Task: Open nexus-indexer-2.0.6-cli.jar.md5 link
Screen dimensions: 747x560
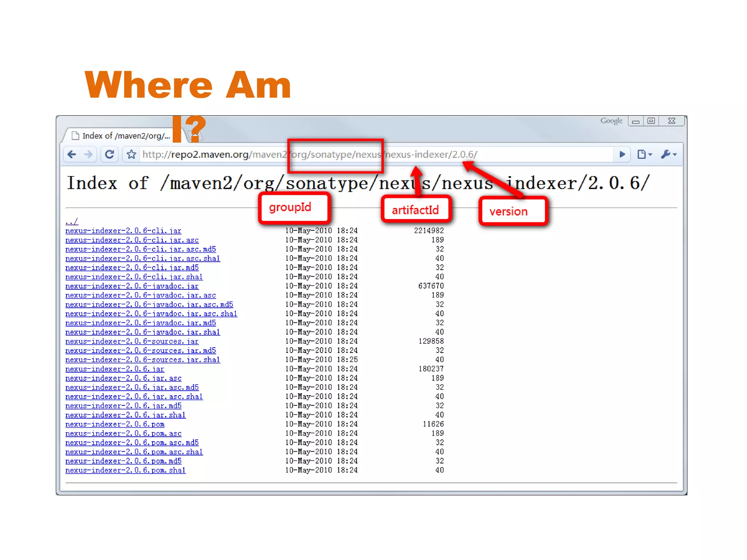Action: [x=132, y=268]
